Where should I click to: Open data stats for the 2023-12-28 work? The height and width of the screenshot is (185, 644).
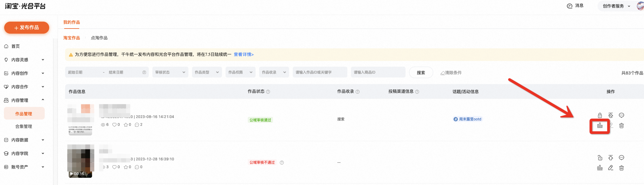[x=600, y=168]
